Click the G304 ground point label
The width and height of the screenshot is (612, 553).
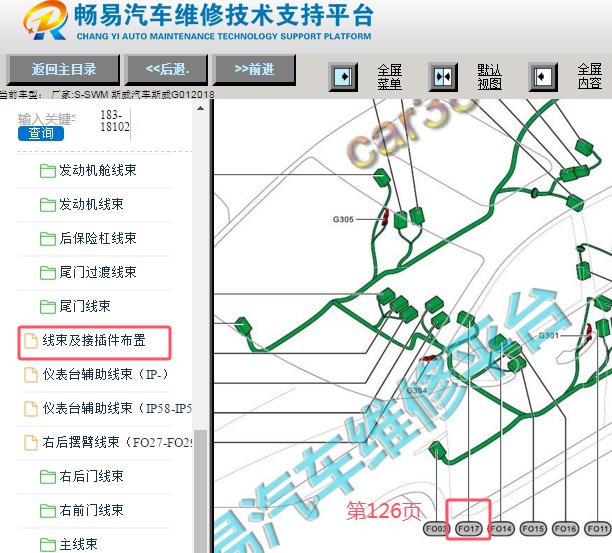[x=417, y=390]
